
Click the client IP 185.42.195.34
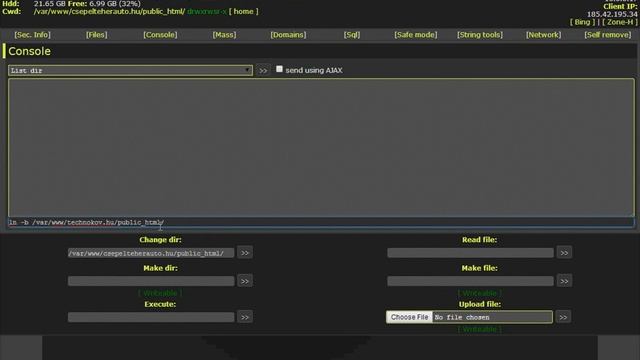(612, 14)
